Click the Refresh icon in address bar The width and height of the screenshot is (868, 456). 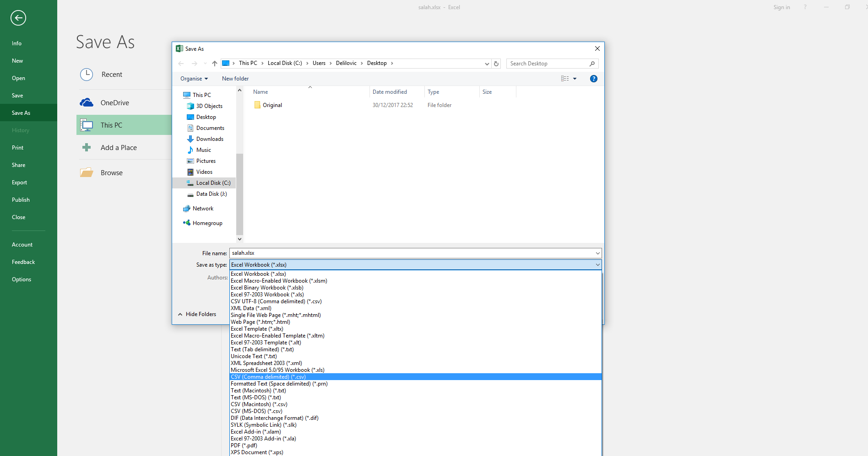point(496,64)
